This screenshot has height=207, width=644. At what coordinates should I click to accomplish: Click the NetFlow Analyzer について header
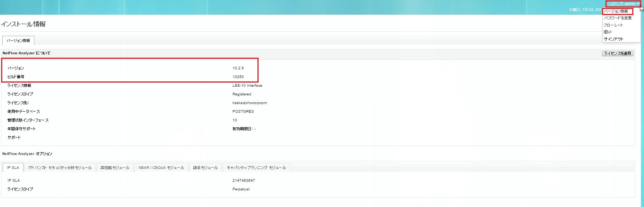coord(26,53)
